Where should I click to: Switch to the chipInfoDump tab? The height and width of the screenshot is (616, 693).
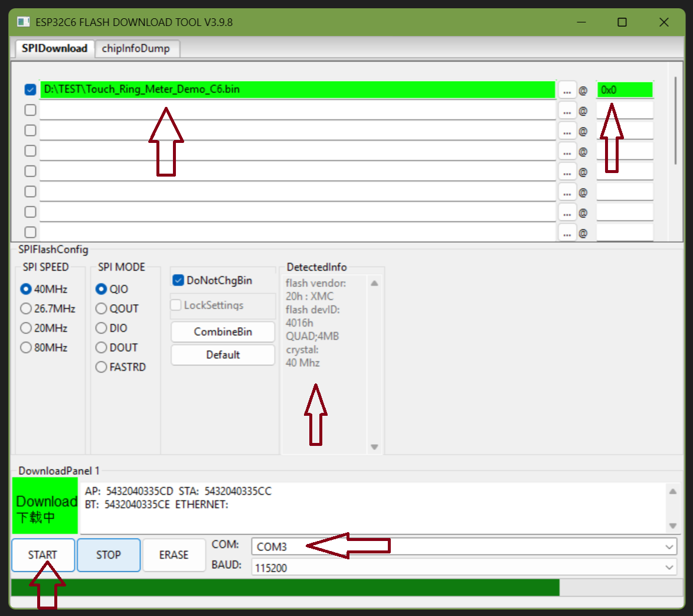pos(136,48)
